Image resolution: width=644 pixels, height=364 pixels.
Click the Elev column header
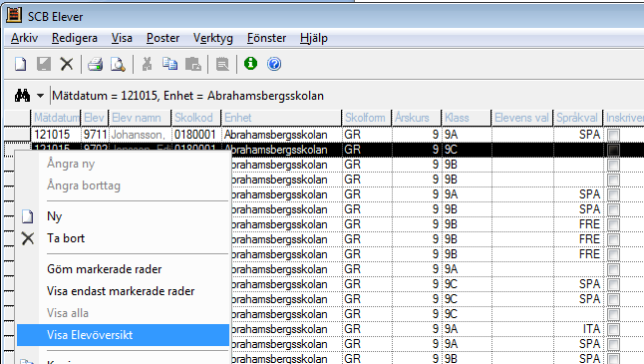[95, 118]
